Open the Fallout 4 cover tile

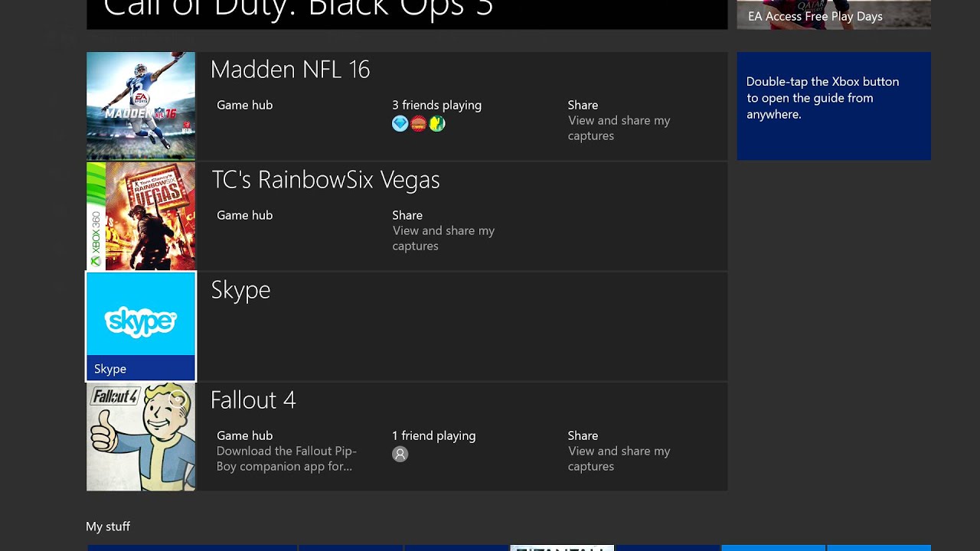(x=141, y=436)
